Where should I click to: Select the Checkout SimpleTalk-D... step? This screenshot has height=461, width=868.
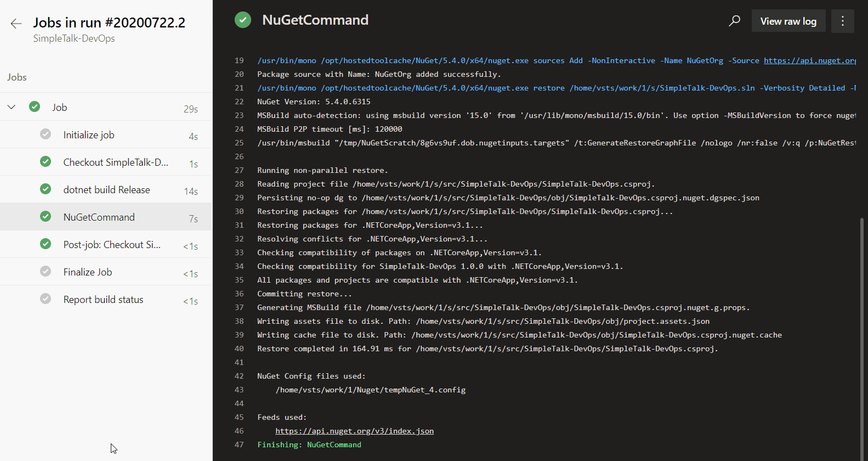(x=106, y=162)
